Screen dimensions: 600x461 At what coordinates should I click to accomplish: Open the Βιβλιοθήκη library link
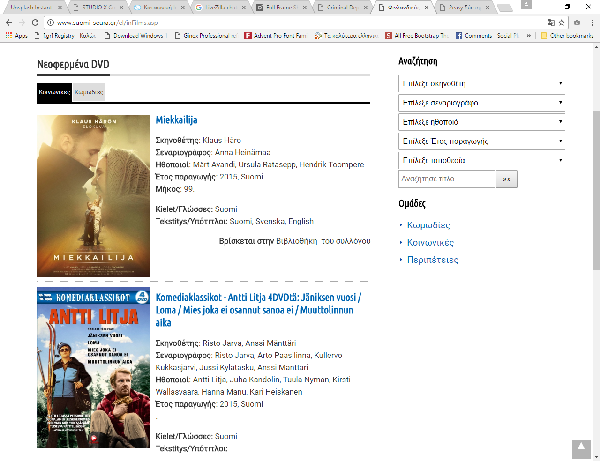[x=297, y=241]
